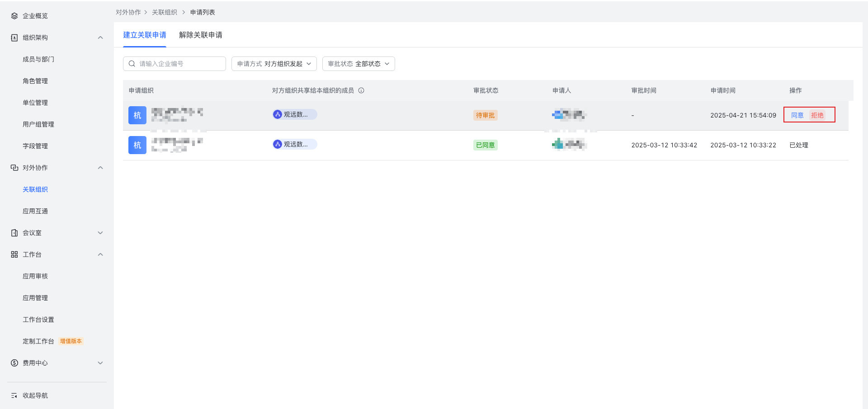868x409 pixels.
Task: Click the 组织架构 sidebar icon
Action: click(x=14, y=38)
